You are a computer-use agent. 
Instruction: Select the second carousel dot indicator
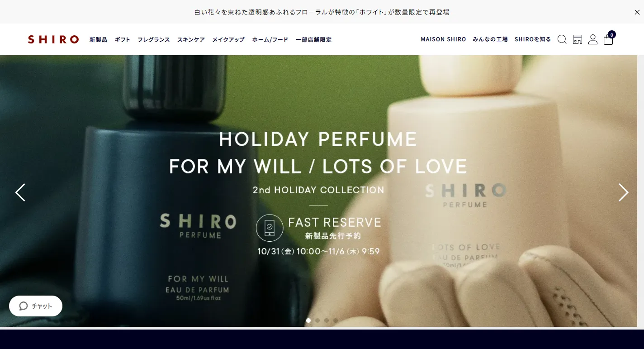coord(317,320)
